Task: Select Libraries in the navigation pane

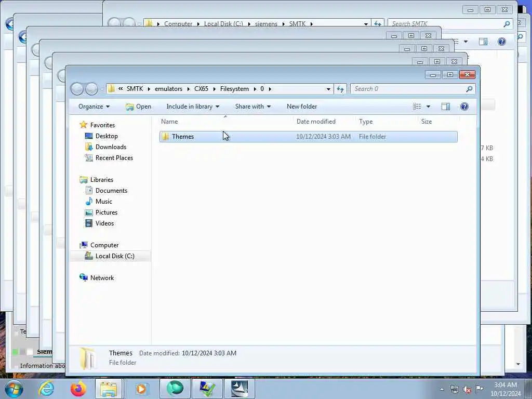Action: pyautogui.click(x=102, y=180)
